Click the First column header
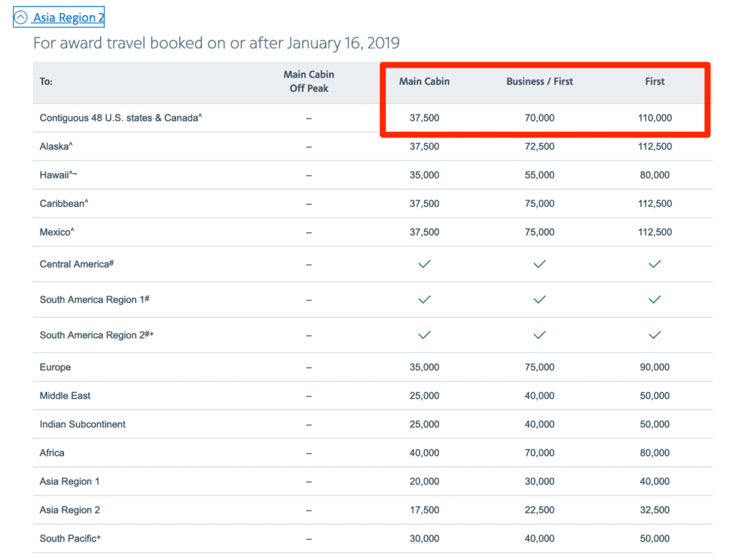This screenshot has height=560, width=736. (x=654, y=81)
